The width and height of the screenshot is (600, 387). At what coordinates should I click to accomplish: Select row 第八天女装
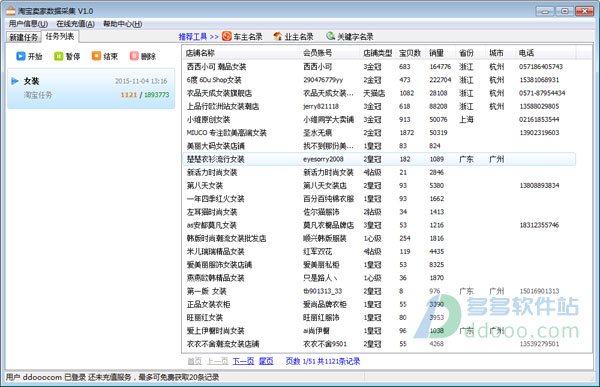[379, 185]
